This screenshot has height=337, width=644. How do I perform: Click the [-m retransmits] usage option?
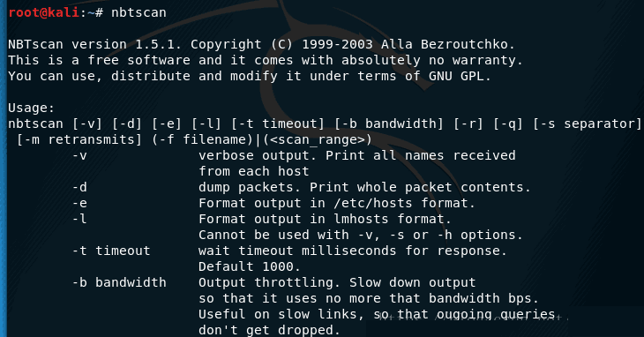tap(79, 139)
